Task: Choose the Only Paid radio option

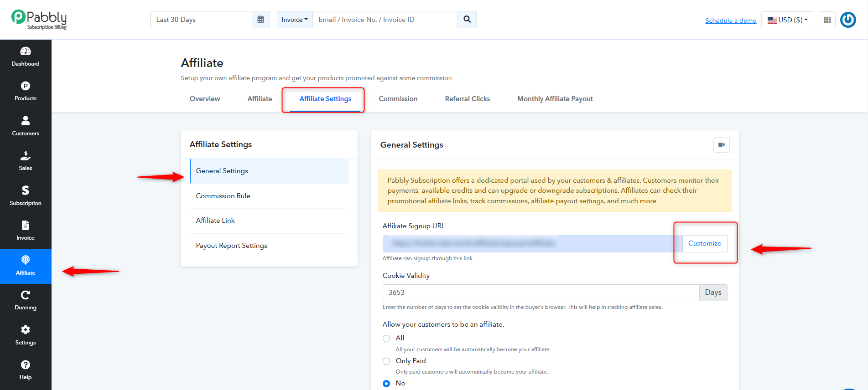Action: tap(386, 361)
